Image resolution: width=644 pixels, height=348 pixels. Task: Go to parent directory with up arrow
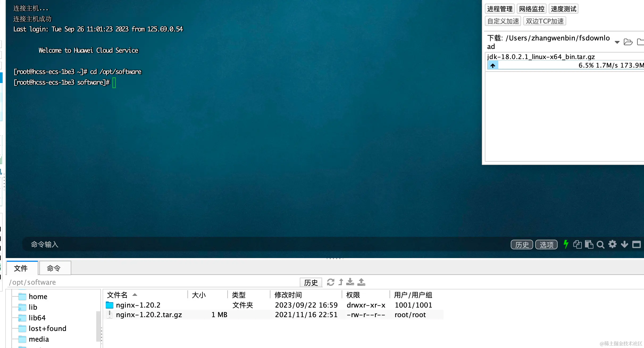(x=341, y=282)
